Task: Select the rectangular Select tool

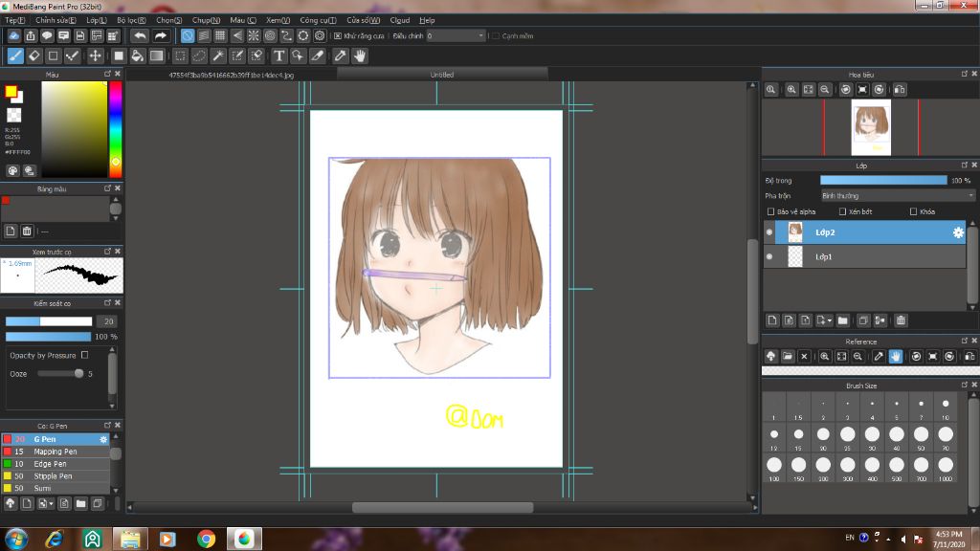Action: point(180,56)
